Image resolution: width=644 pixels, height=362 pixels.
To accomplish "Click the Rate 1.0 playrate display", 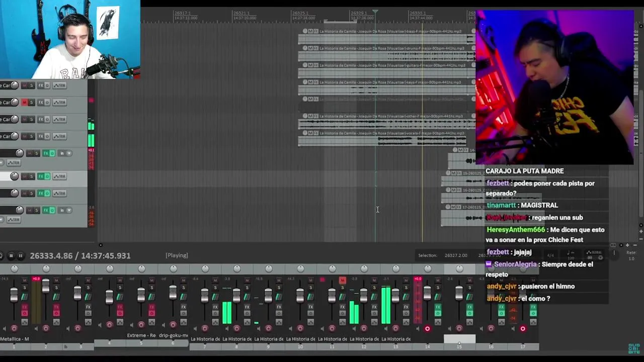I will coord(631,255).
